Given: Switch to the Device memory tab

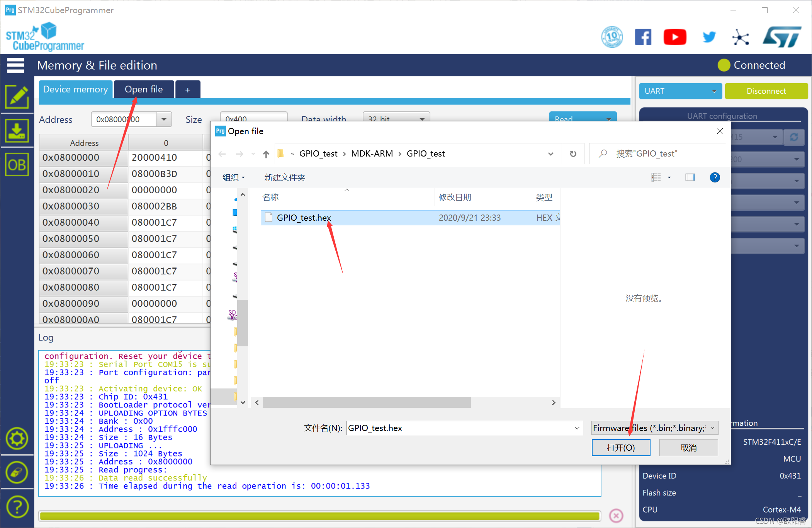Looking at the screenshot, I should click(x=76, y=90).
